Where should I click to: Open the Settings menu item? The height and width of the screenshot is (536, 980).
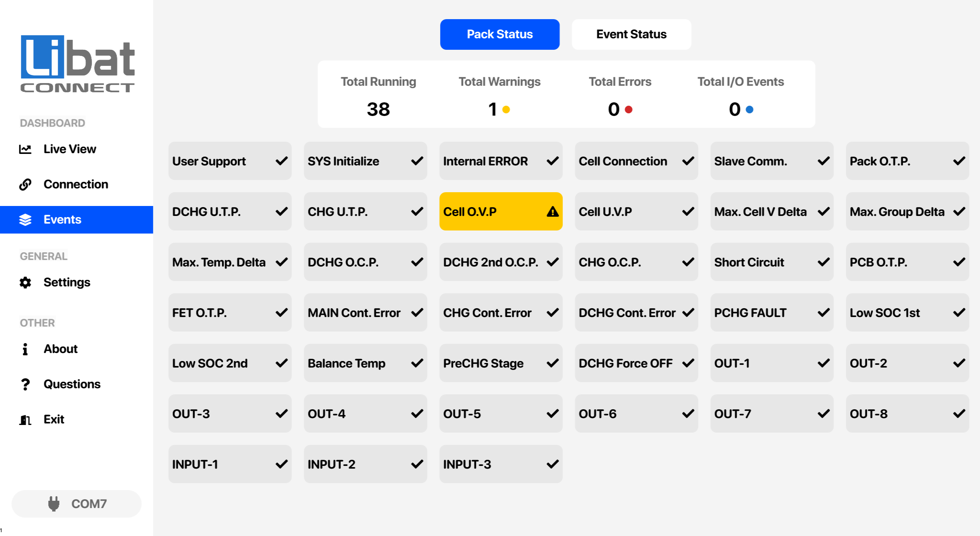coord(77,283)
